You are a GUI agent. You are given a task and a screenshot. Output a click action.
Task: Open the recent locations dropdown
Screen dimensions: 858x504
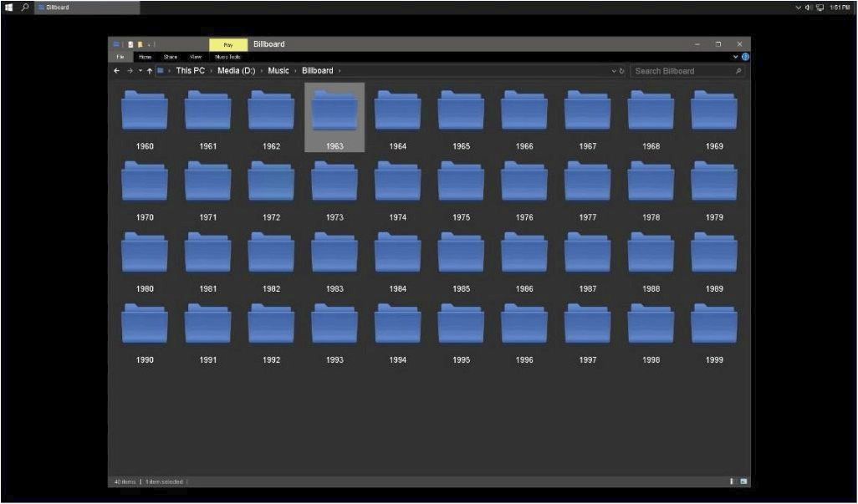coord(140,71)
